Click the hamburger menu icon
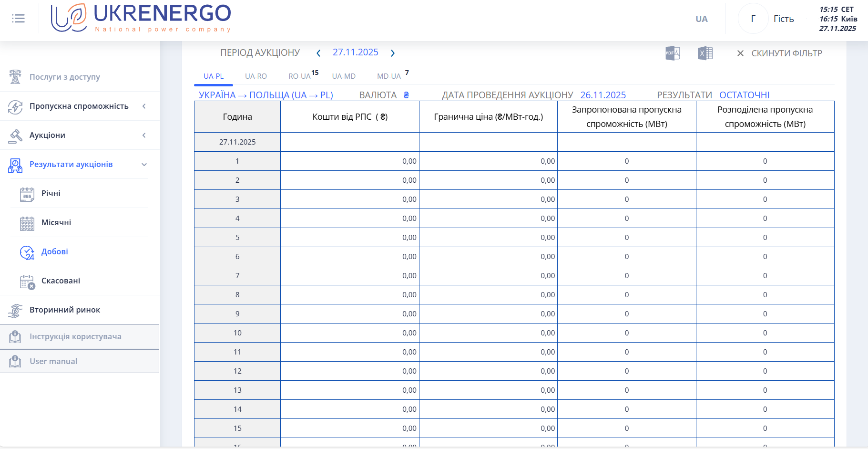Viewport: 868px width, 449px height. click(18, 19)
